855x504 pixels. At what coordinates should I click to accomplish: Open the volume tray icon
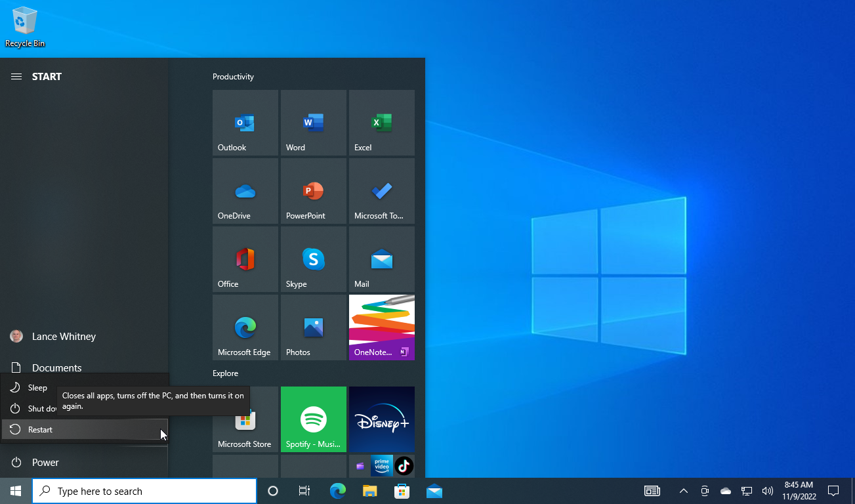pyautogui.click(x=767, y=491)
